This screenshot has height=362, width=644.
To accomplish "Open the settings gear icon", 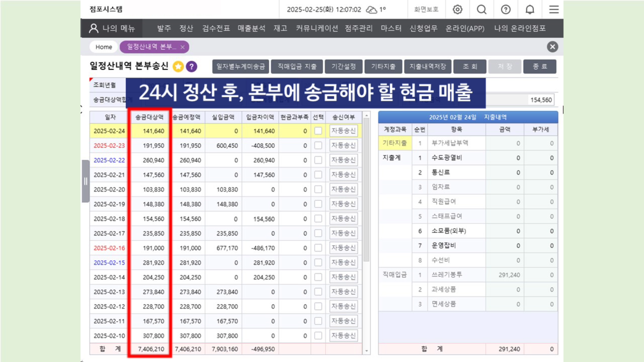I will point(458,9).
